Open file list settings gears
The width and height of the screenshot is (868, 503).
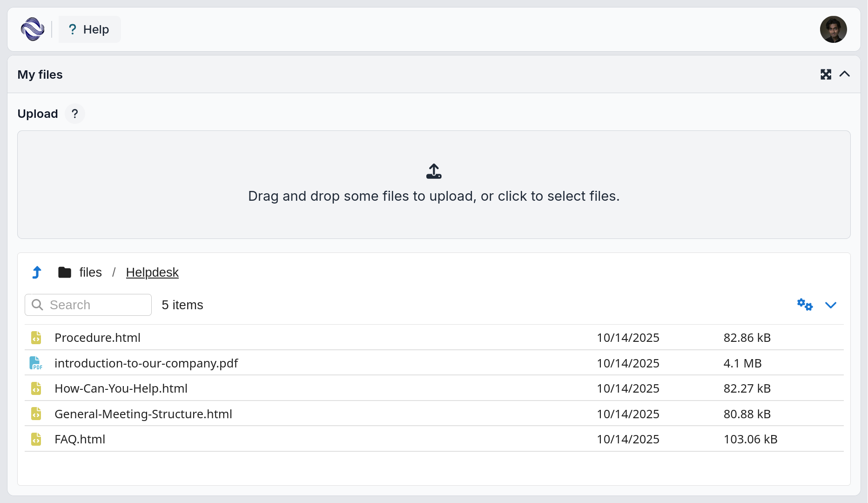(805, 305)
